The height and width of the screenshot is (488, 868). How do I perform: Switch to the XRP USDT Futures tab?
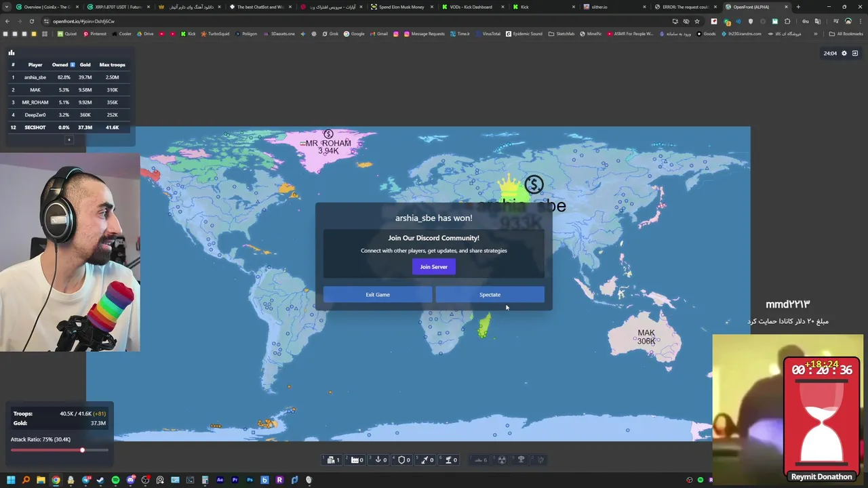point(118,7)
